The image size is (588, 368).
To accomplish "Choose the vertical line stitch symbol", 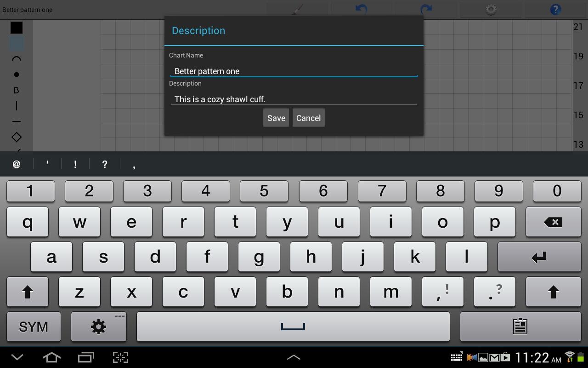I will click(17, 106).
